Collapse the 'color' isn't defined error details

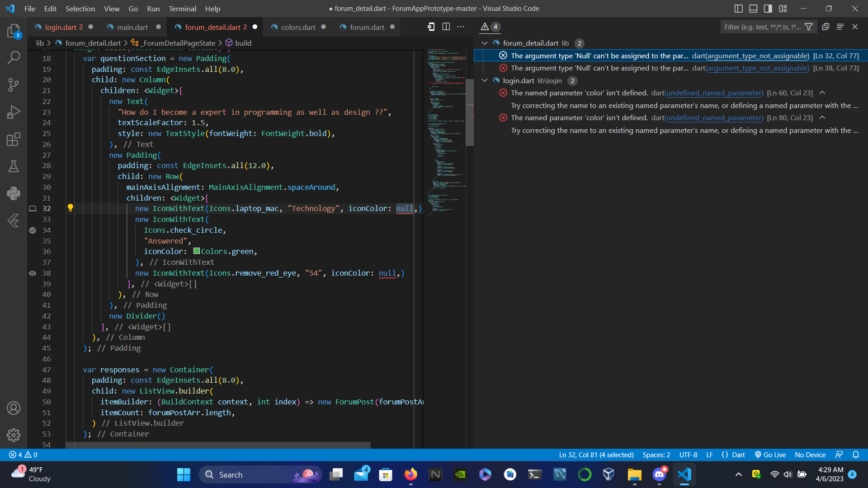click(x=822, y=92)
